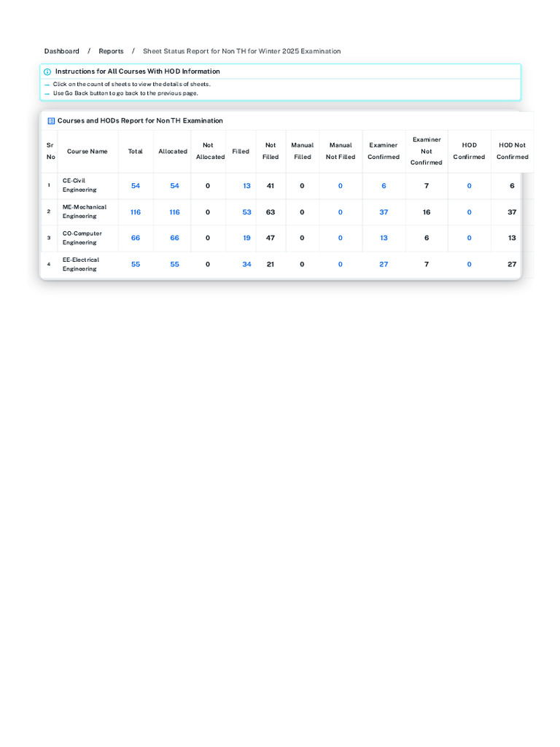
Task: Click Not Filled value 63 in ME-Mechanical row
Action: point(271,212)
